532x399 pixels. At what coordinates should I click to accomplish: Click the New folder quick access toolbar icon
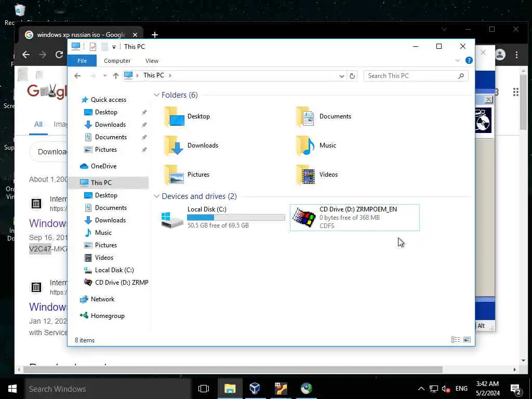coord(104,46)
